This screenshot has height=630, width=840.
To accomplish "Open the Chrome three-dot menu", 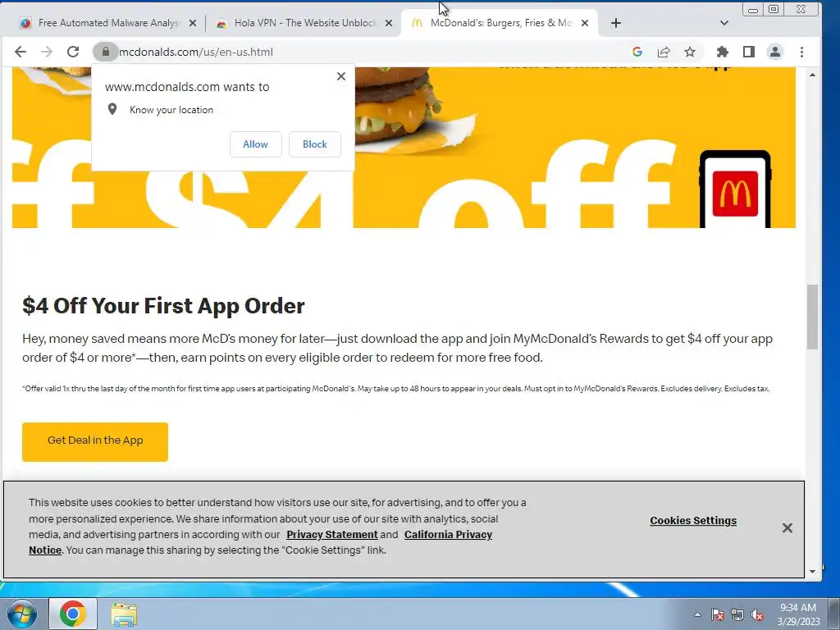I will (802, 52).
